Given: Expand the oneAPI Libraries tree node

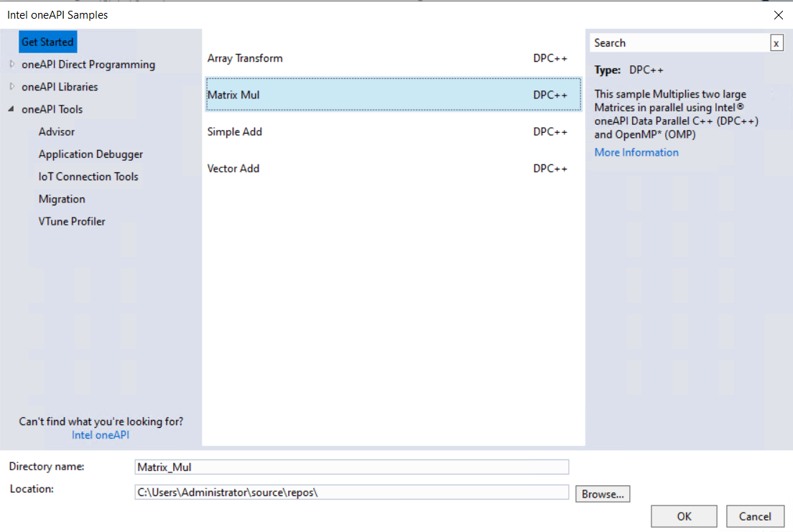Looking at the screenshot, I should [11, 87].
